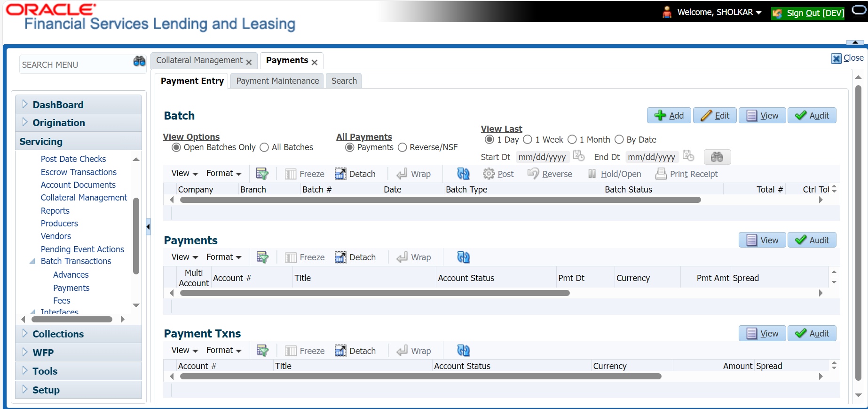Screen dimensions: 868x409
Task: Select the Payment Entry tab
Action: [x=192, y=81]
